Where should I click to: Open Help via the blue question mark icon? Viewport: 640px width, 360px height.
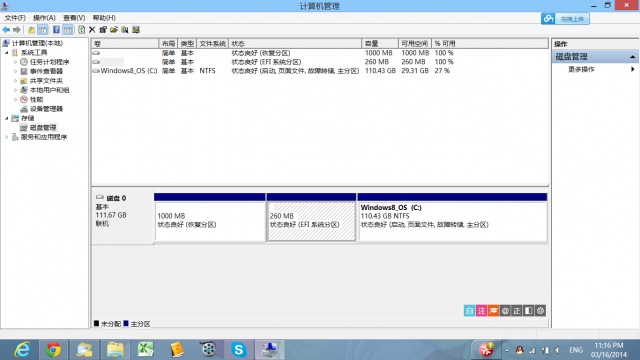(x=56, y=30)
